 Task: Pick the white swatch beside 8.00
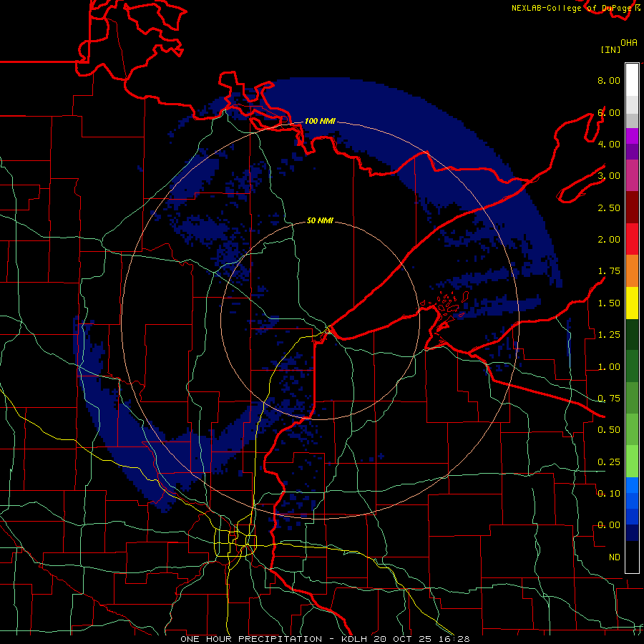coord(632,80)
